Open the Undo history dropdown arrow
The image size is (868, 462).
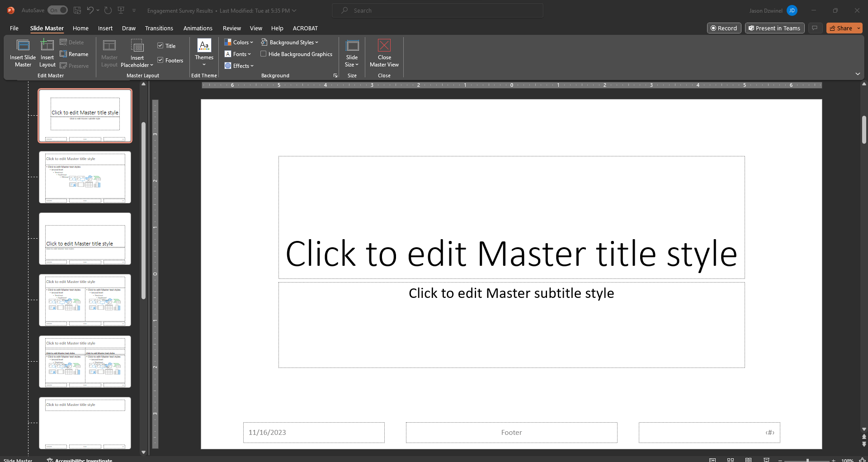[x=98, y=10]
